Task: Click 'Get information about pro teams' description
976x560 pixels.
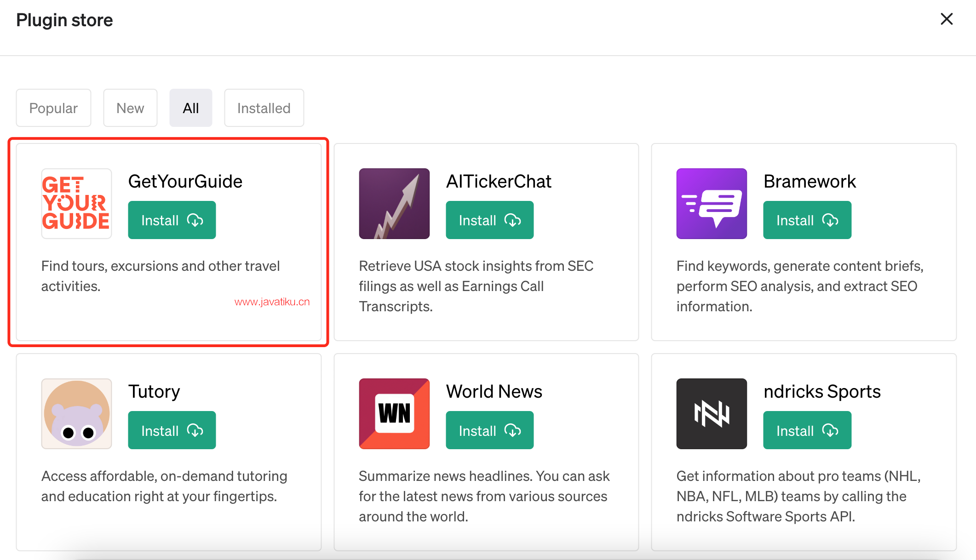Action: [x=798, y=496]
